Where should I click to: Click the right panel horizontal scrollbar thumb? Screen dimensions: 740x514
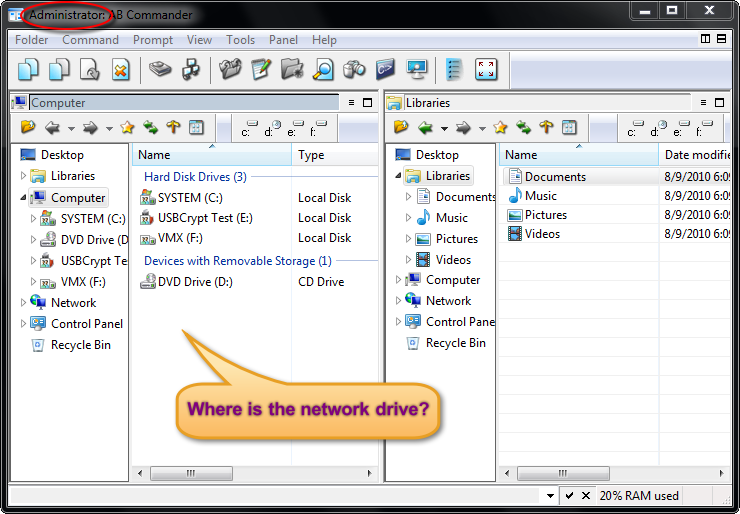[563, 473]
